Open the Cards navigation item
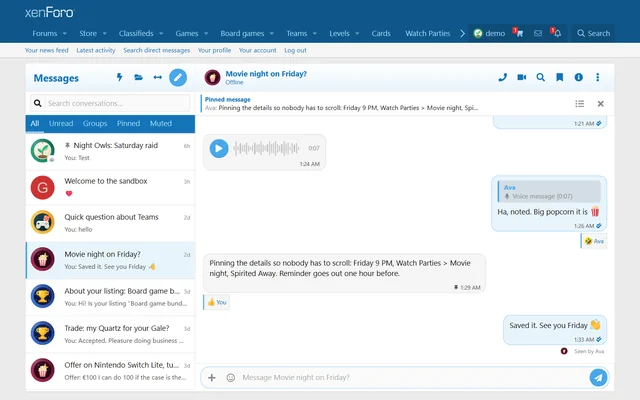The width and height of the screenshot is (640, 400). [381, 33]
